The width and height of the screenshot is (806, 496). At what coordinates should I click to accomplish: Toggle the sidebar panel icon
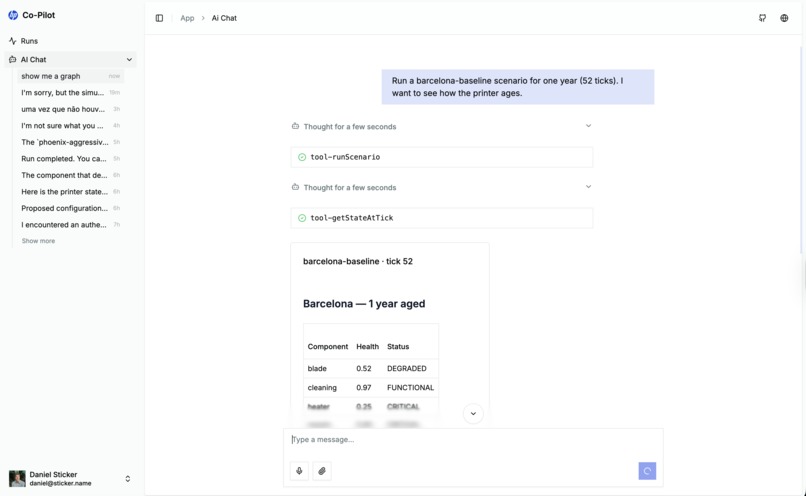(x=159, y=18)
